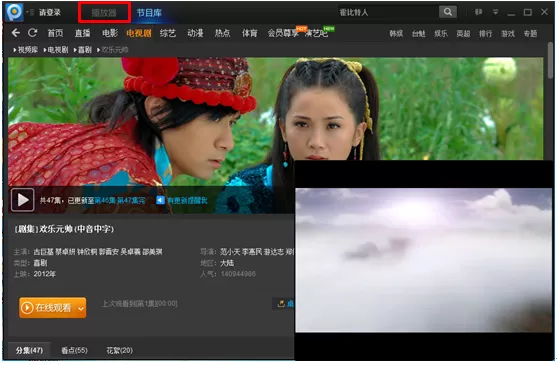Click the vertical scrollbar on the right edge
Viewport: 557px width, 365px height.
tap(550, 60)
